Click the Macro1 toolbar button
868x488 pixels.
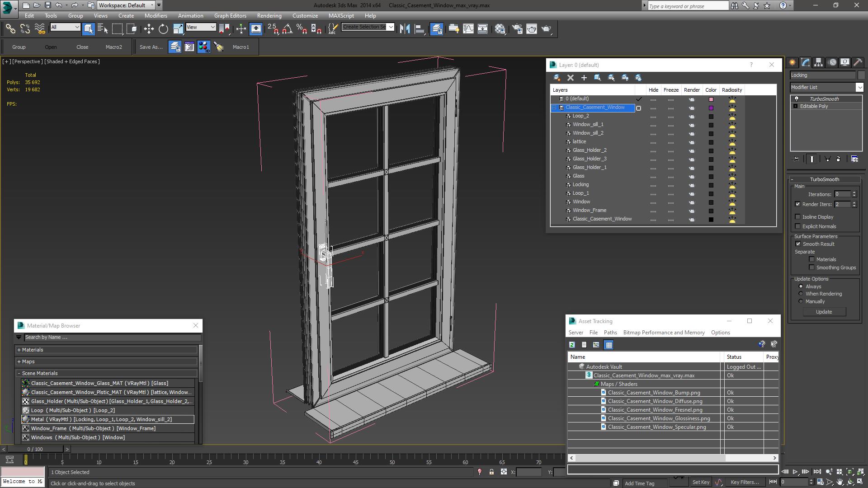(x=241, y=47)
